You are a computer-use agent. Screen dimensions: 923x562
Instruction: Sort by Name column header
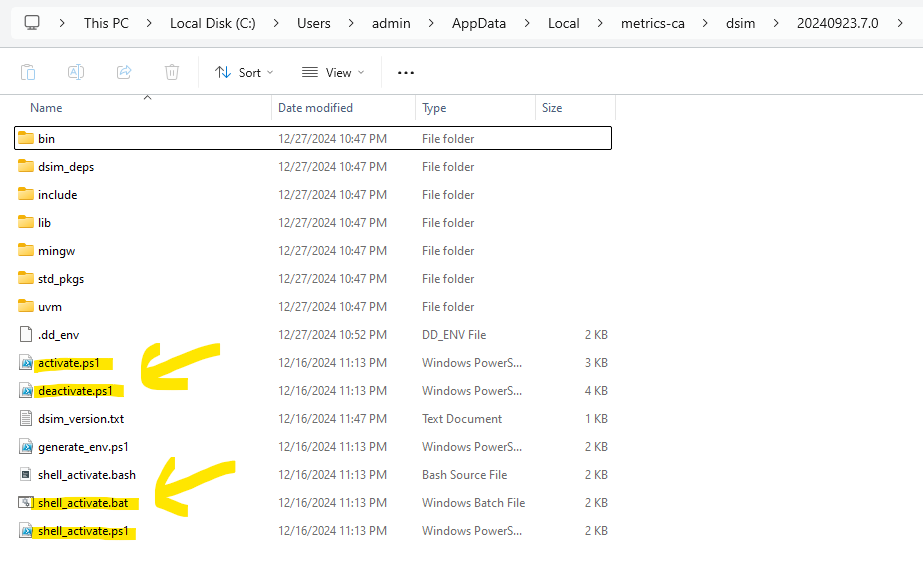pyautogui.click(x=46, y=108)
